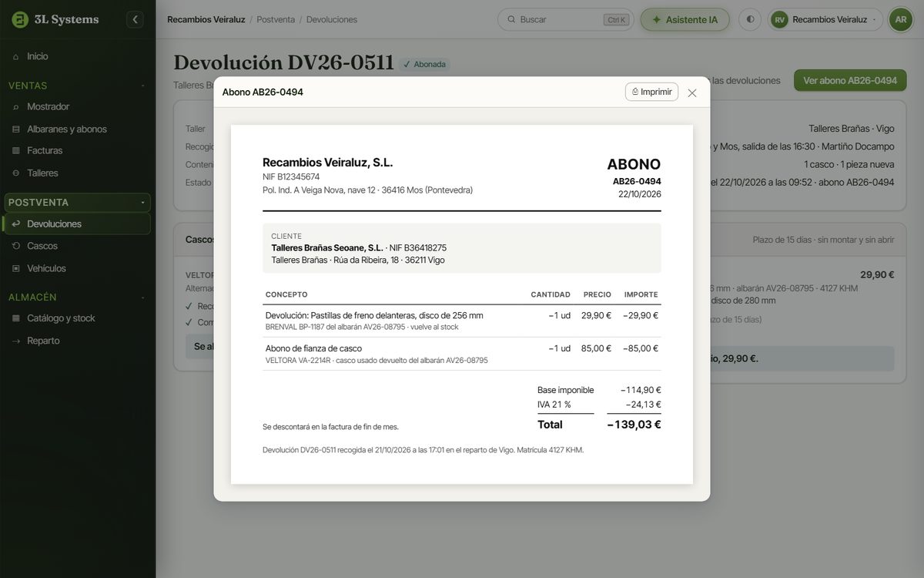The width and height of the screenshot is (924, 578).
Task: Click the Total −139,03 € value
Action: pyautogui.click(x=634, y=425)
